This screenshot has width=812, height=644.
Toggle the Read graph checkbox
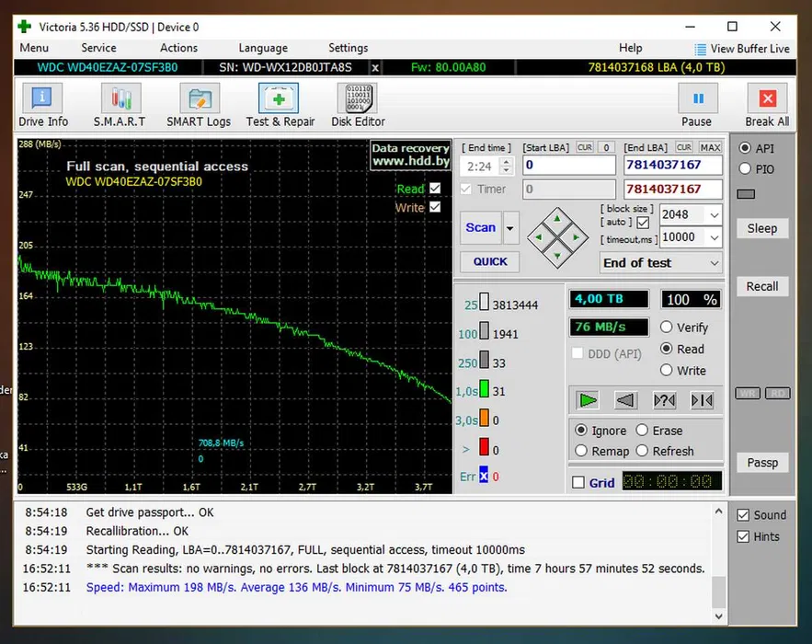pyautogui.click(x=435, y=188)
